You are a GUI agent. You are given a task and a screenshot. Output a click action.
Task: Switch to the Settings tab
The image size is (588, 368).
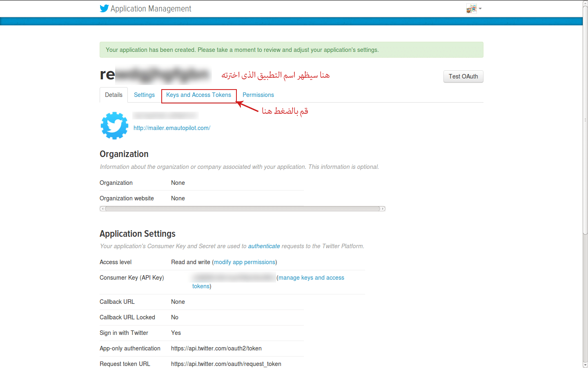pos(144,95)
